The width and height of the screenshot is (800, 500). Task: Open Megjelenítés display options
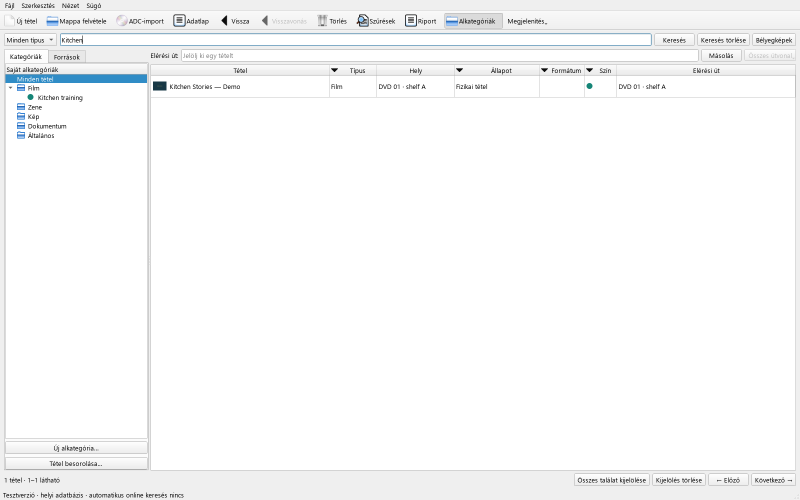pos(527,21)
